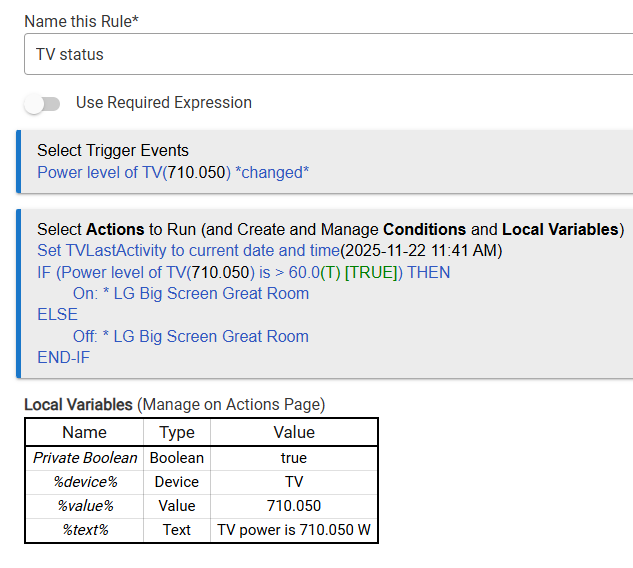Click the Type column header in variables table

(x=176, y=432)
